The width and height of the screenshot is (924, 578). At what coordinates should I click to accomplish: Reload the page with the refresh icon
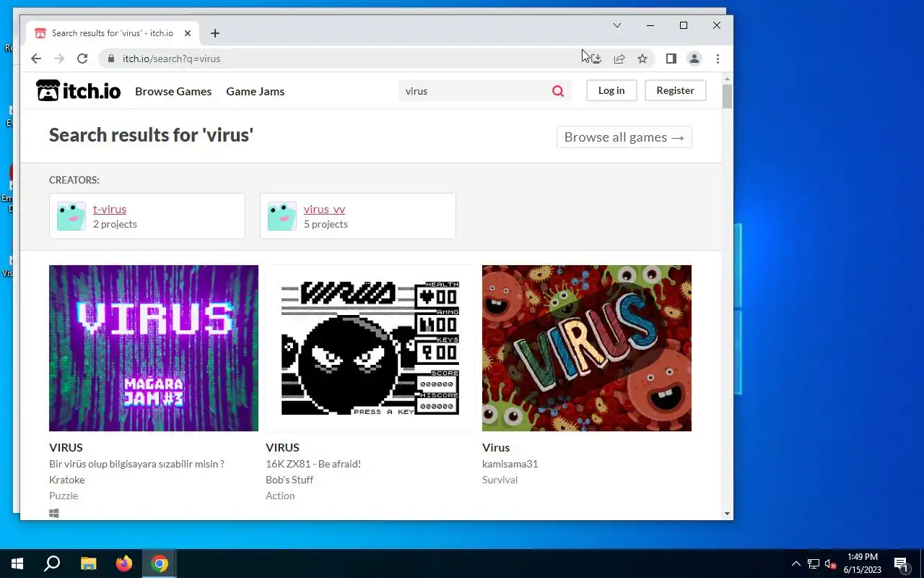coord(82,59)
